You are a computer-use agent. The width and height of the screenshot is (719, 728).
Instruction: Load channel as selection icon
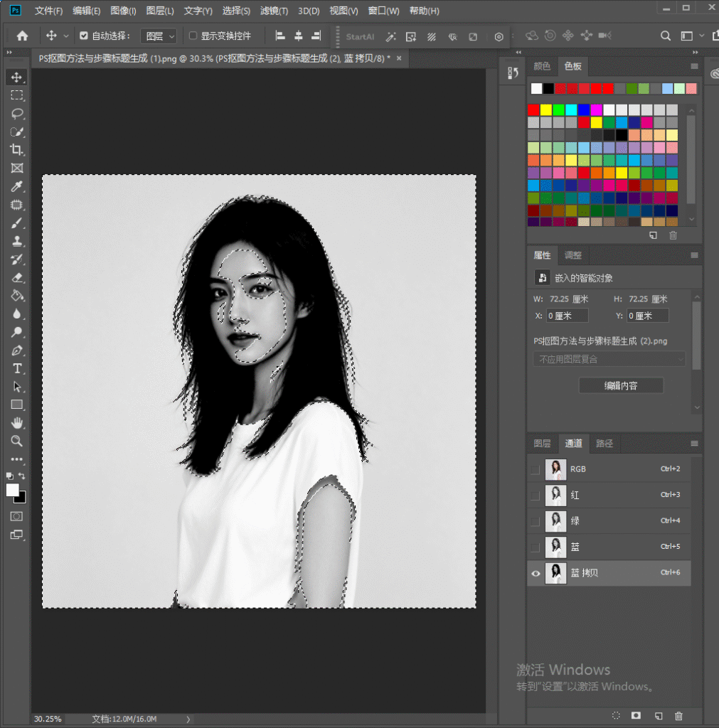tap(616, 715)
